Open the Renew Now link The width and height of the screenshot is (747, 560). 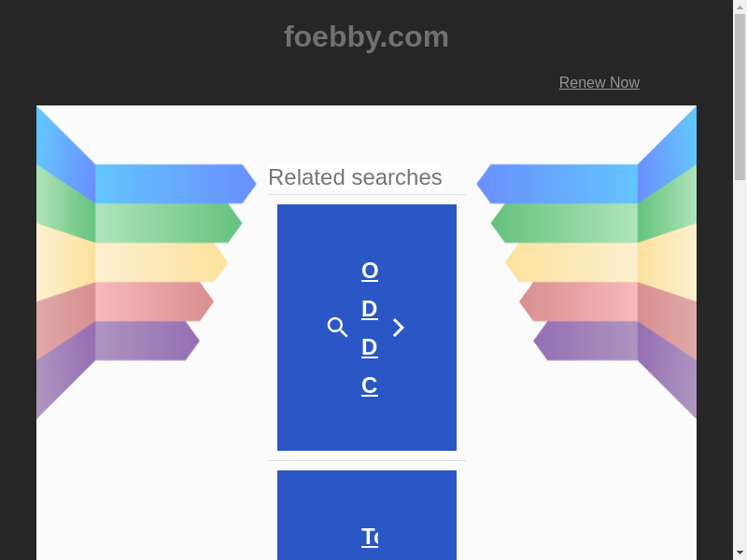[x=599, y=82]
